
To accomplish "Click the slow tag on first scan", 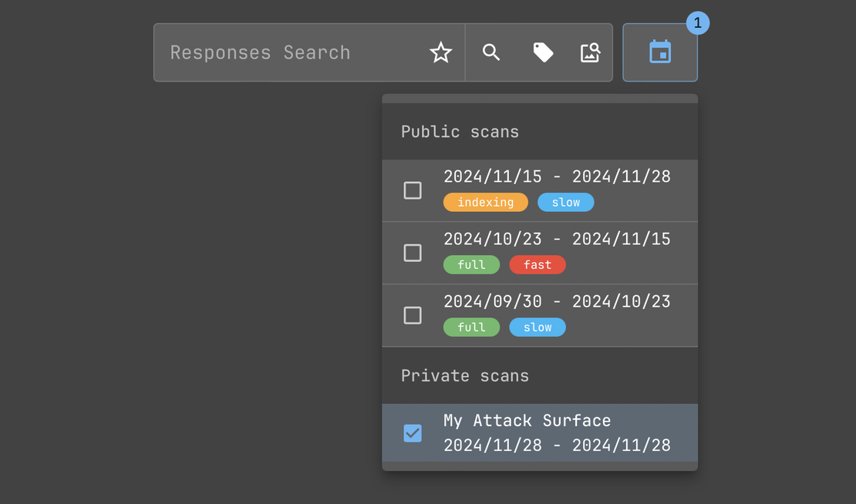I will tap(565, 203).
